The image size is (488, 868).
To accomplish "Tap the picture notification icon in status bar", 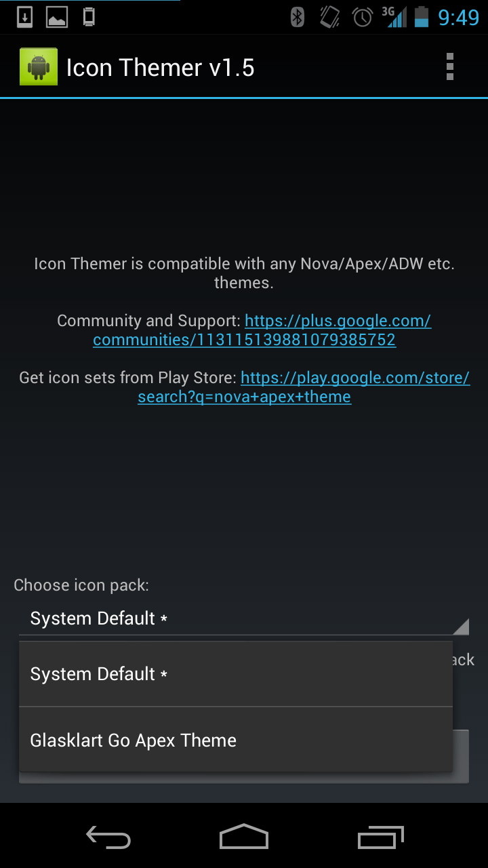I will (x=57, y=17).
